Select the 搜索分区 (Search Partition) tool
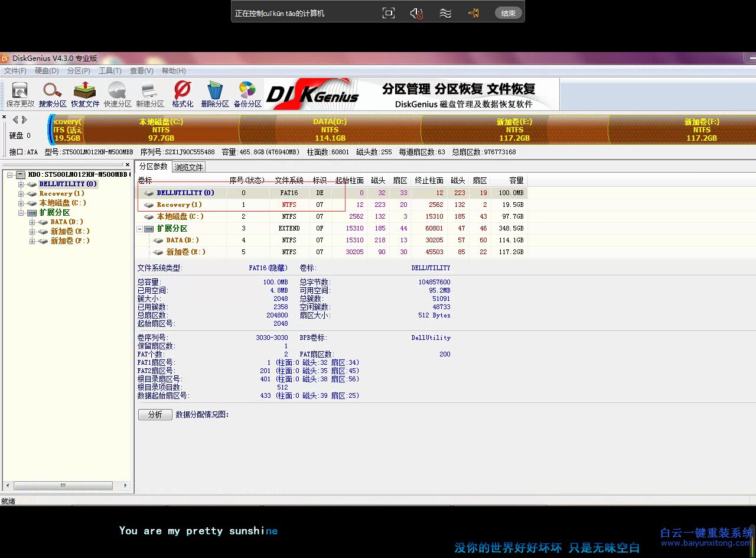Viewport: 756px width, 558px height. 51,94
